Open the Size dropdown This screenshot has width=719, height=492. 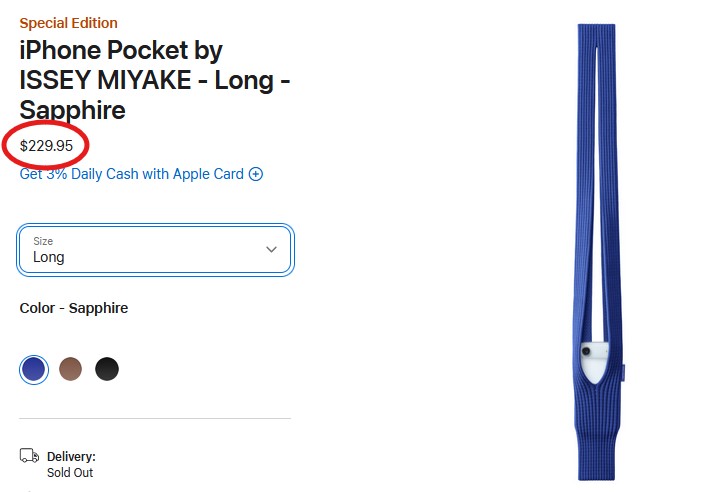[155, 250]
